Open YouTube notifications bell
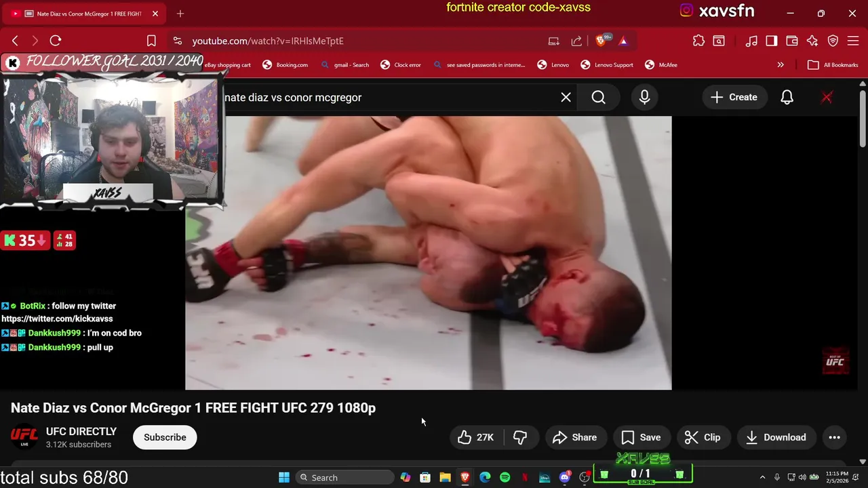The height and width of the screenshot is (488, 868). [787, 98]
